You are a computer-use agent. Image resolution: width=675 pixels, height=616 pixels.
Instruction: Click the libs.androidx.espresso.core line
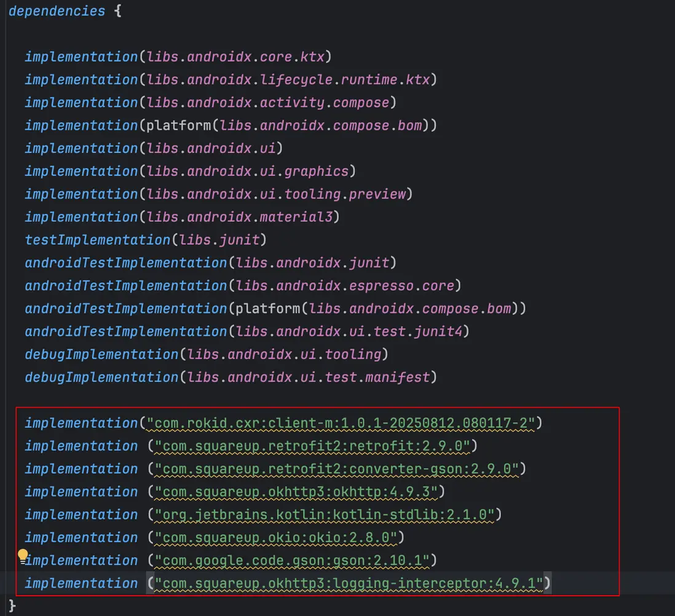[x=243, y=285]
